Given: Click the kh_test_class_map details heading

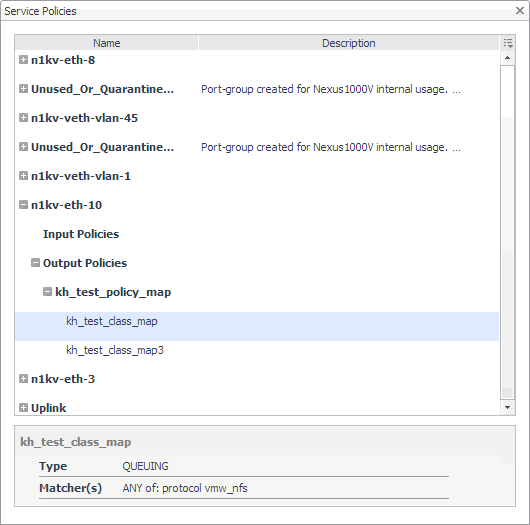Looking at the screenshot, I should click(76, 442).
